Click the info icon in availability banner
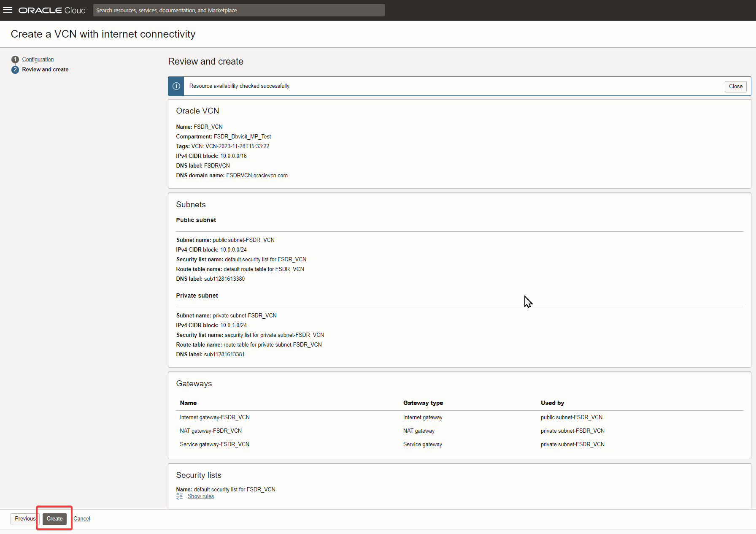Screen dimensions: 756x534 176,86
